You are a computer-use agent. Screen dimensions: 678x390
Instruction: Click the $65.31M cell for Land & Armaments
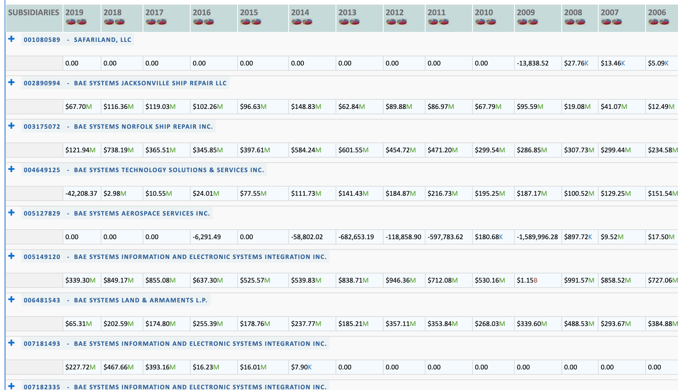[x=82, y=323]
